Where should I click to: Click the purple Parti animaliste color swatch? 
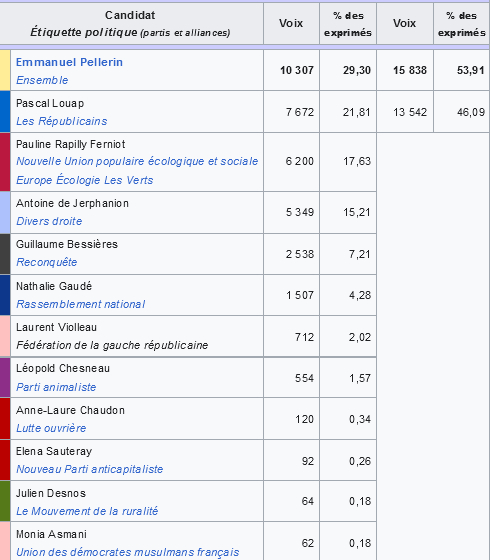(x=5, y=378)
